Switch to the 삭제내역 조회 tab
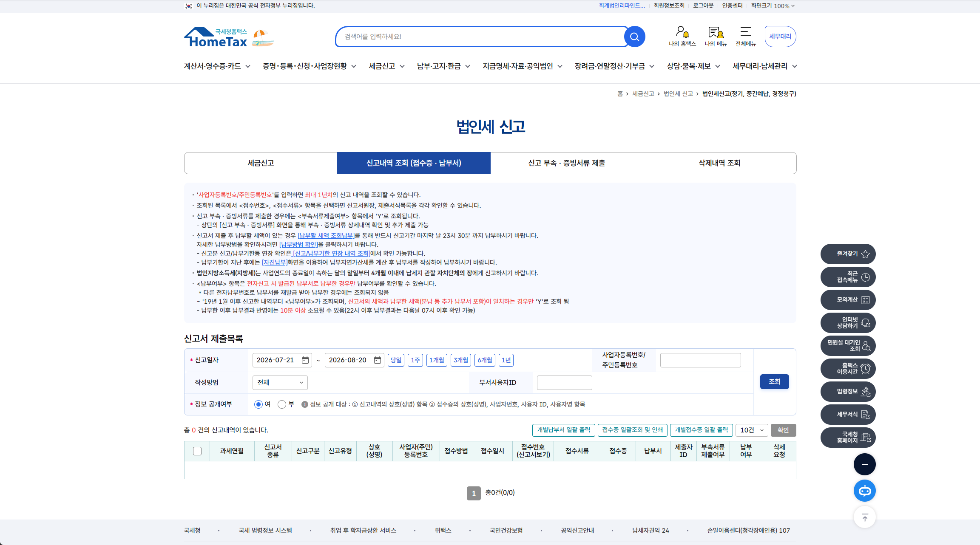Viewport: 980px width, 545px height. tap(719, 163)
